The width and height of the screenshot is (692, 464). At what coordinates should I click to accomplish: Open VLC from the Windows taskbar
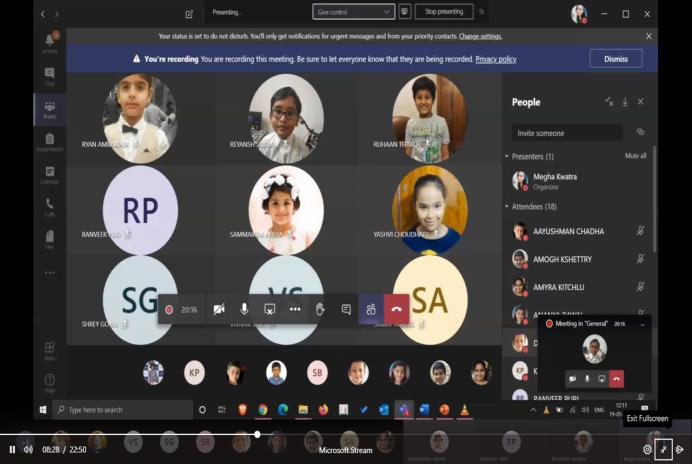coord(464,410)
